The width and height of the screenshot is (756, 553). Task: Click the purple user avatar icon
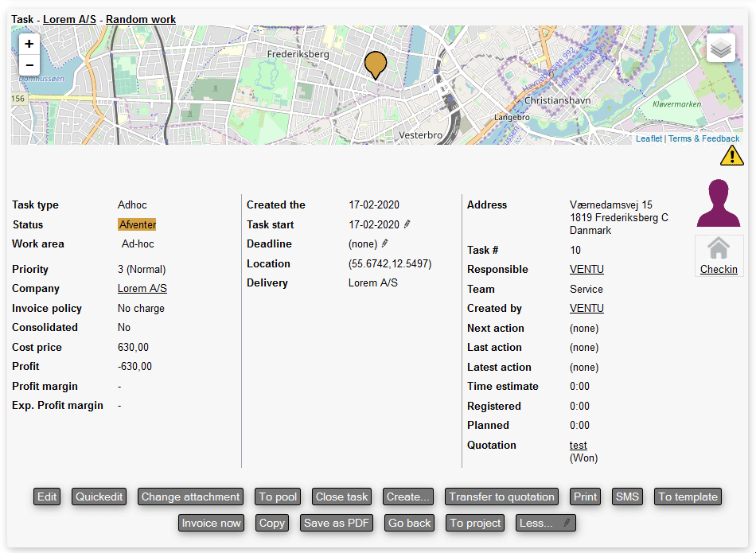[x=718, y=204]
